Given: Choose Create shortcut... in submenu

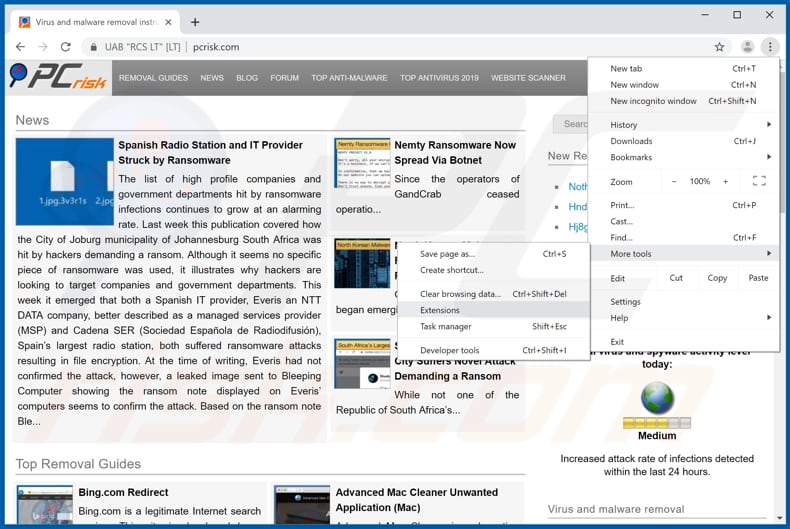Looking at the screenshot, I should [x=493, y=270].
